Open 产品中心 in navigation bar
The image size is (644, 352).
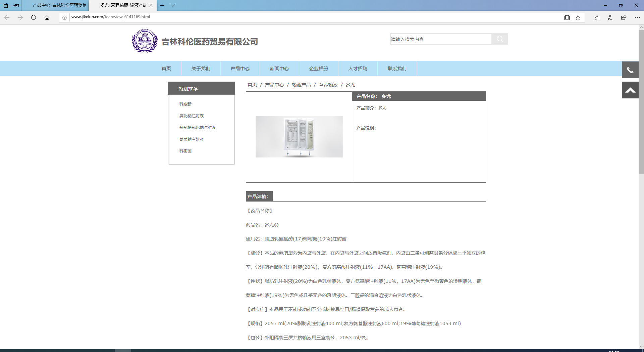(x=240, y=69)
